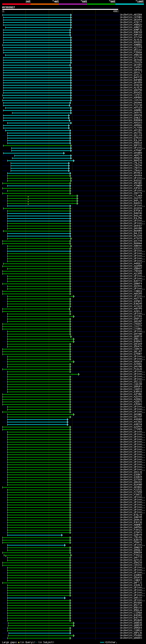
Task: Select hit label UniRef100_P21531
Action: click(131, 490)
